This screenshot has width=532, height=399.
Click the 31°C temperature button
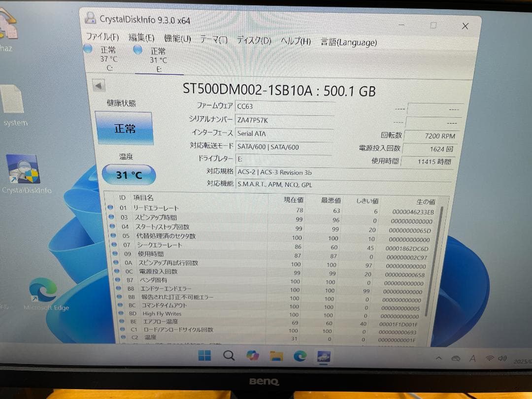(x=129, y=175)
